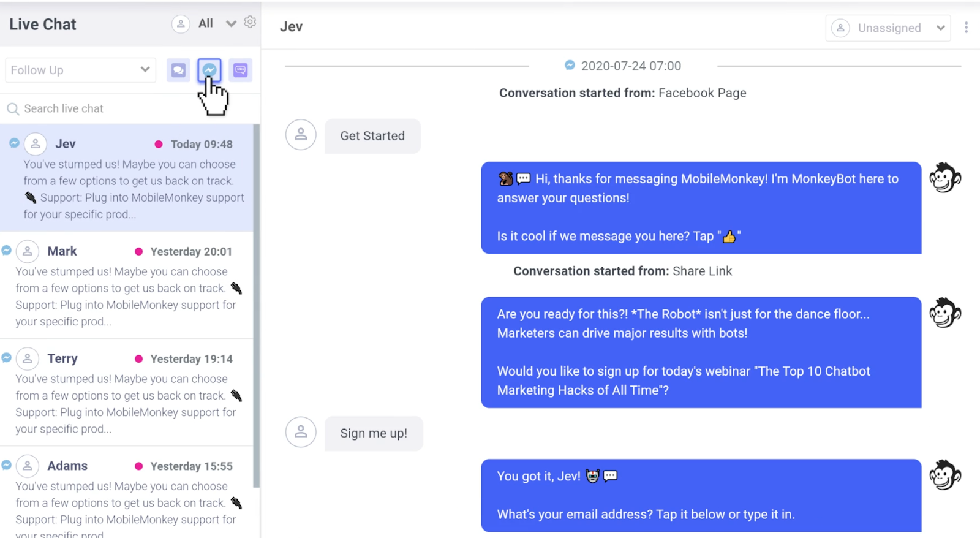Click the Conversation started from Facebook Page text

pyautogui.click(x=623, y=93)
